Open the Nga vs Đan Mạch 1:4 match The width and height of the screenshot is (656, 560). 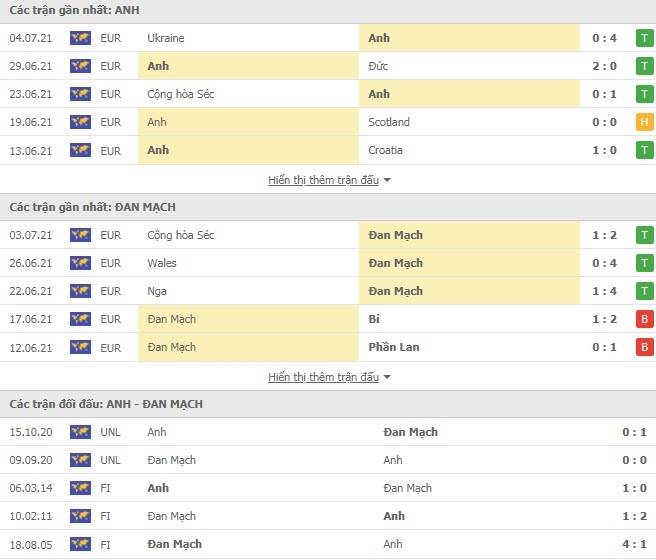328,291
